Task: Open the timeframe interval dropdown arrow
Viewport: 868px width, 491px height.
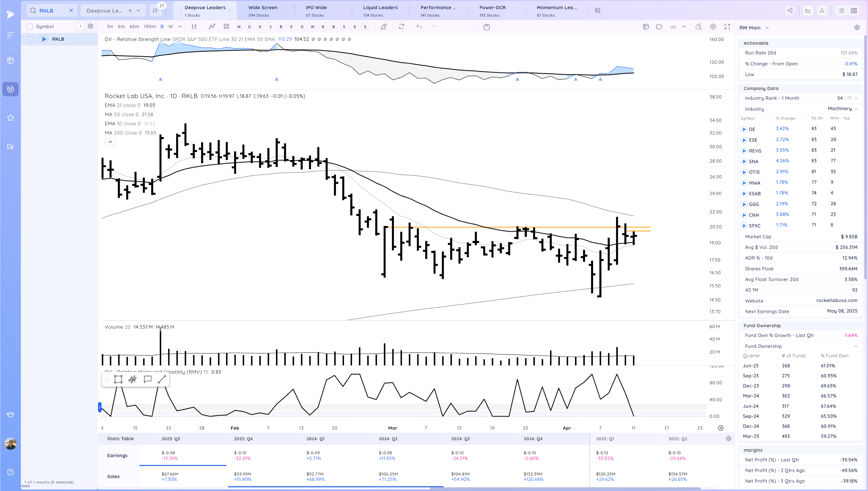Action: pyautogui.click(x=180, y=27)
